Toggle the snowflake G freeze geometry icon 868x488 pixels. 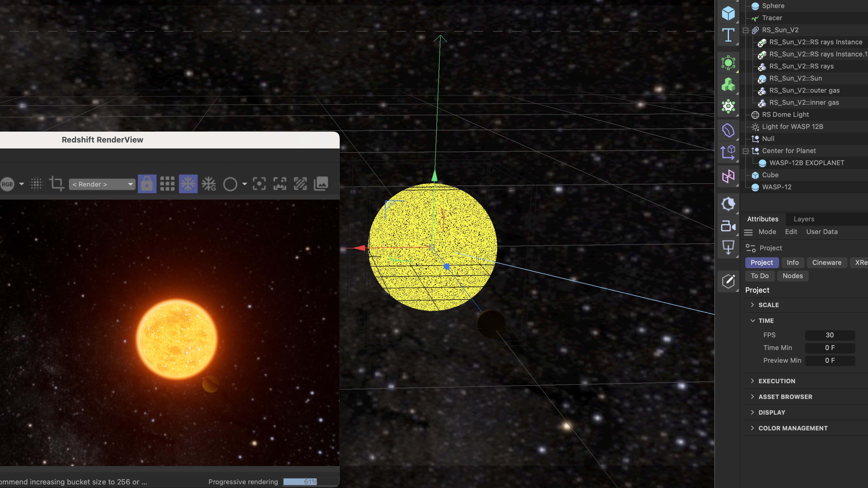coord(209,184)
